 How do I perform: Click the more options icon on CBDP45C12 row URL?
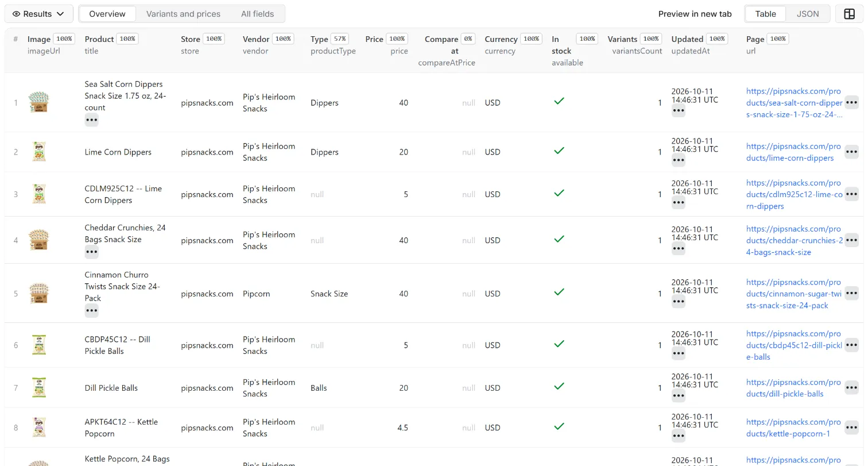851,345
